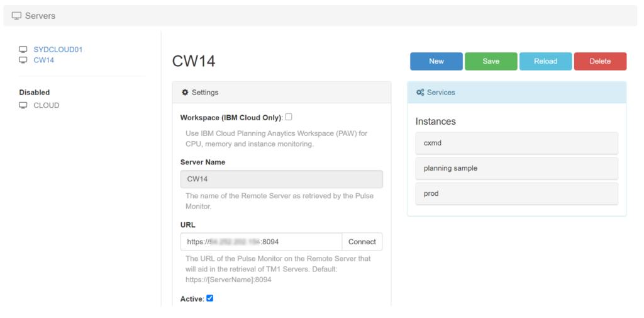Reload the server configuration
The width and height of the screenshot is (644, 318).
pos(545,61)
